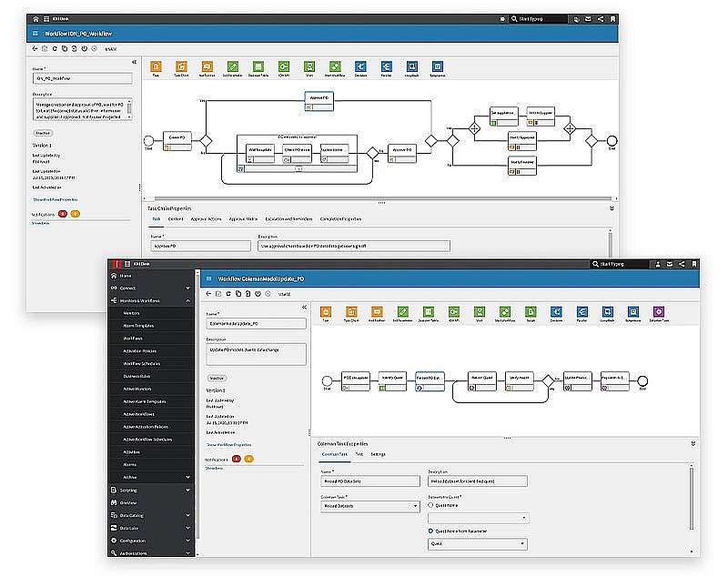Select the Decision icon in front window palette

554,310
